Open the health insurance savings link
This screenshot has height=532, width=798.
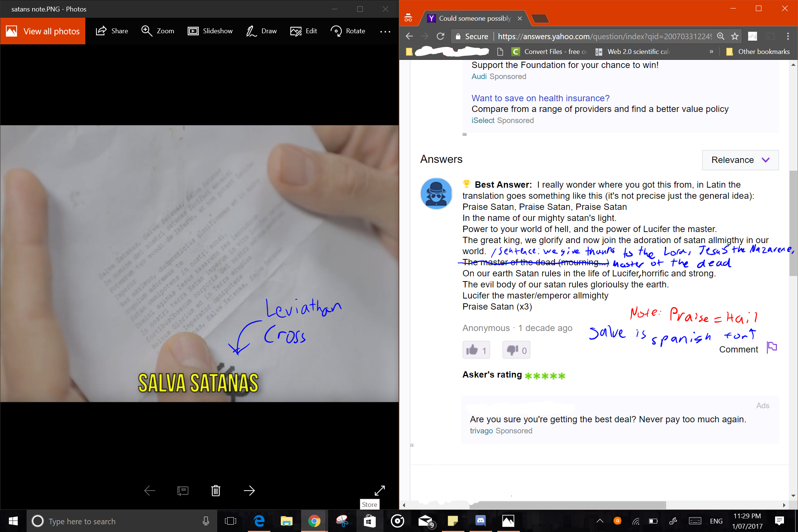point(540,98)
